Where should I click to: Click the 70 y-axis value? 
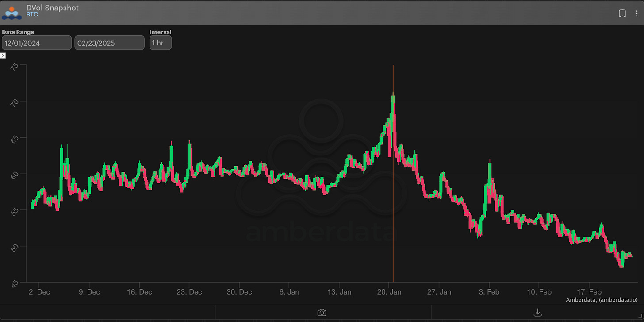click(15, 103)
